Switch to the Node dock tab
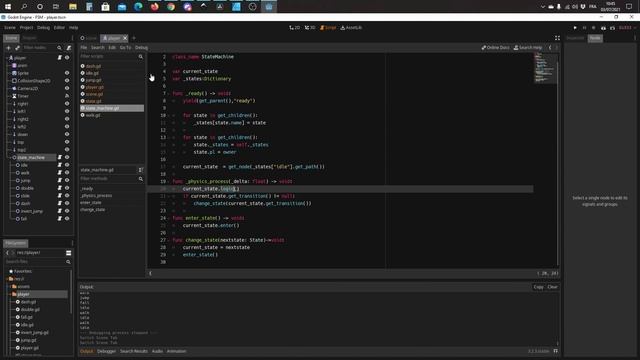The width and height of the screenshot is (640, 360). point(595,38)
